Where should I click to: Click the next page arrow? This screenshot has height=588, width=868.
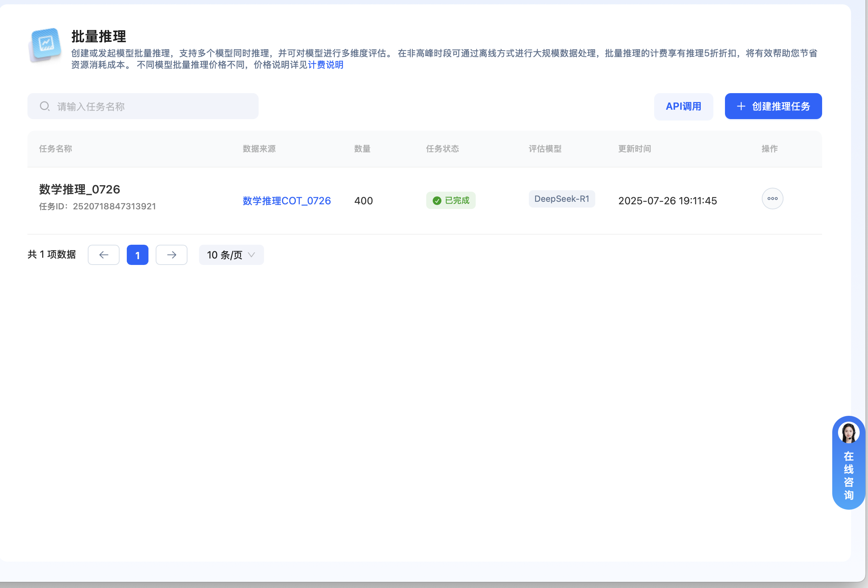172,254
